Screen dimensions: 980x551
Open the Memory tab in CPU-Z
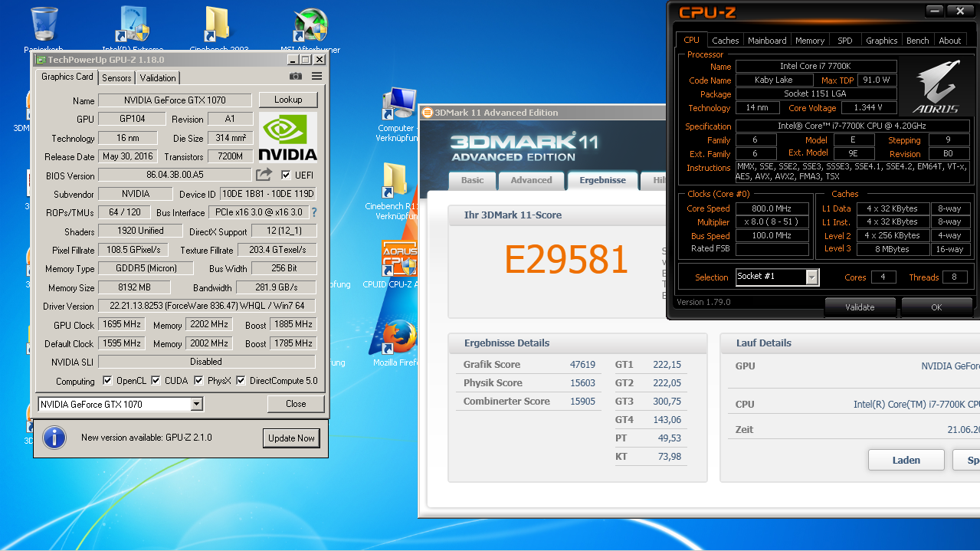[x=810, y=41]
